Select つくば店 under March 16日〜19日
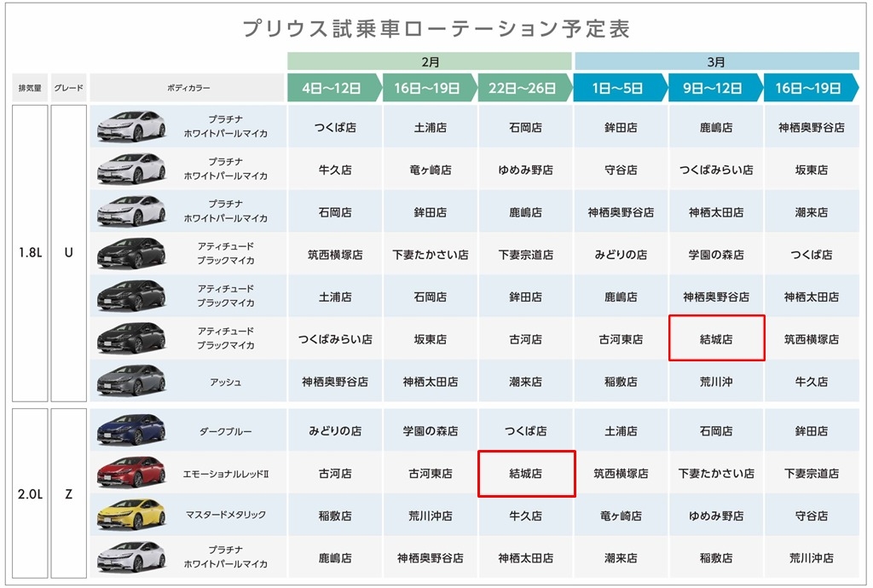The height and width of the screenshot is (588, 873). pyautogui.click(x=811, y=255)
